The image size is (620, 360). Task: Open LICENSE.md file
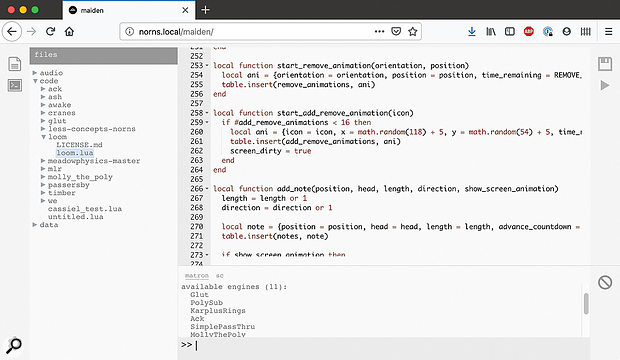(79, 145)
